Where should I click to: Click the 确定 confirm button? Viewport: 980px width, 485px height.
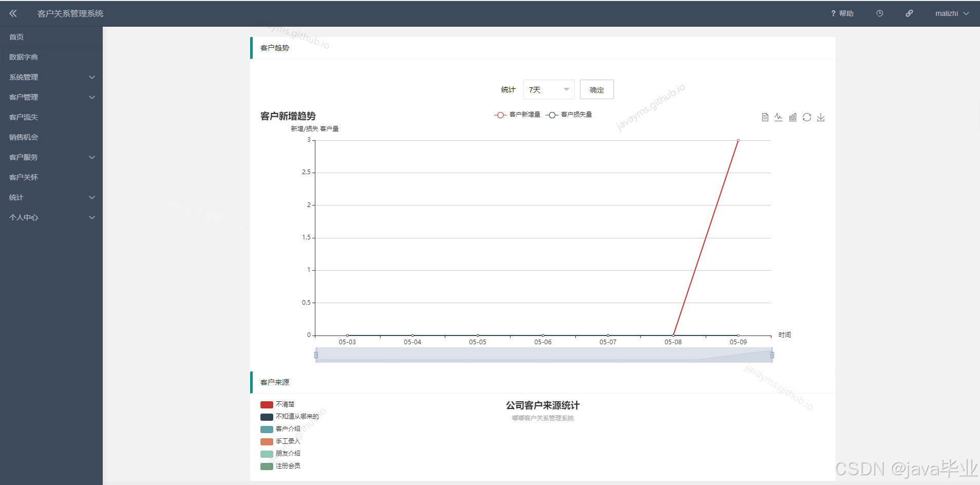tap(596, 89)
